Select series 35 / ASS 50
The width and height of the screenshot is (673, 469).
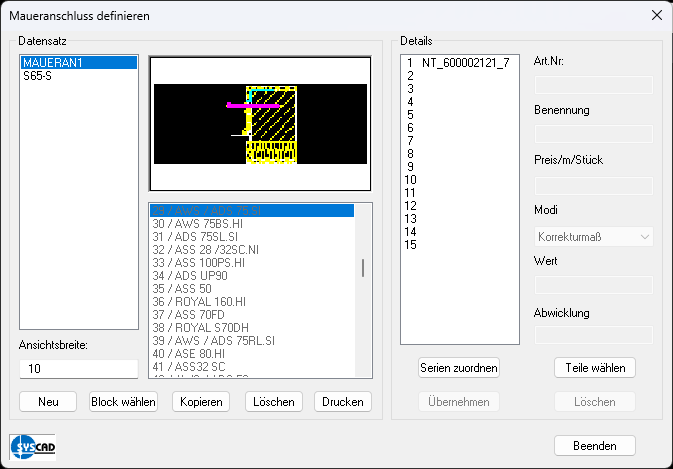(x=252, y=288)
